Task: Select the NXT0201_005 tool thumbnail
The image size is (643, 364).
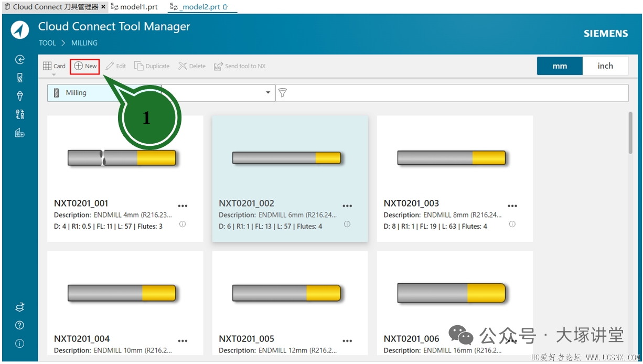Action: click(x=287, y=293)
